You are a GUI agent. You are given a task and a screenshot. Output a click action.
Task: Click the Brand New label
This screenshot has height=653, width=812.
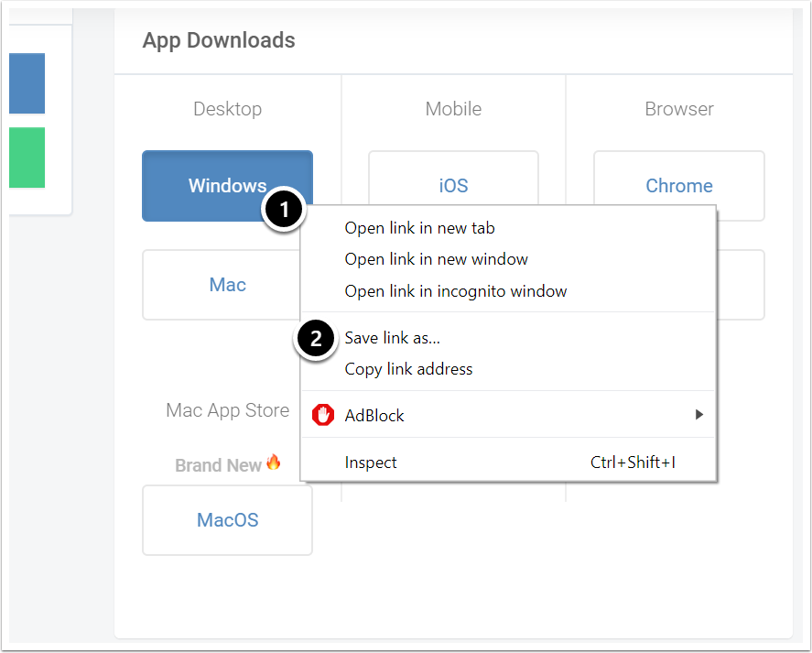[218, 465]
